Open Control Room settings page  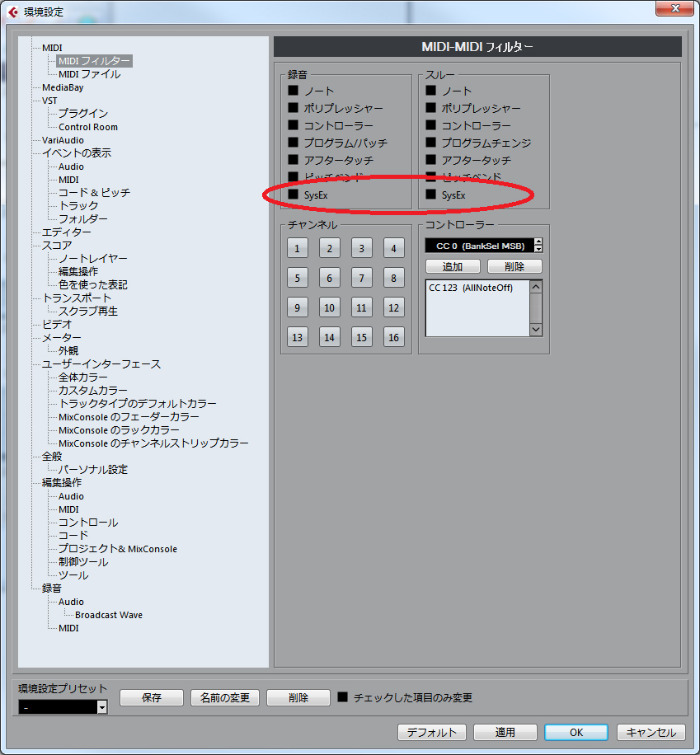click(88, 127)
